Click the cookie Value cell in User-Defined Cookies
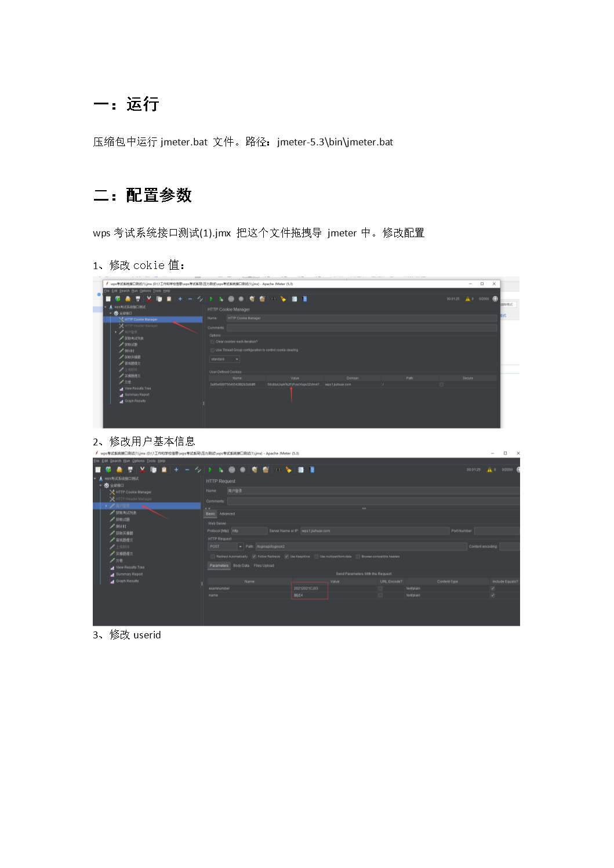This screenshot has height=868, width=614. [x=294, y=384]
